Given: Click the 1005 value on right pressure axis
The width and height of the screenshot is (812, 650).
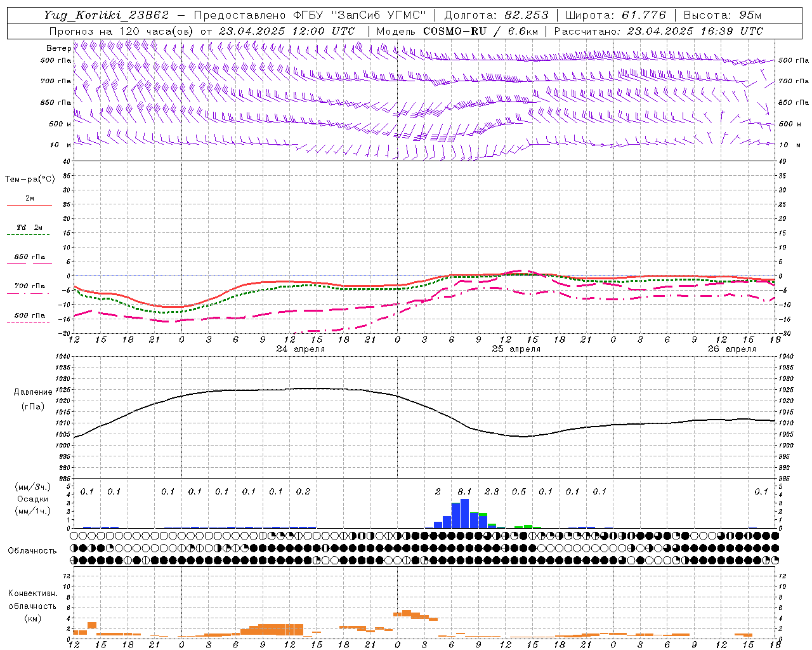Looking at the screenshot, I should [x=786, y=434].
